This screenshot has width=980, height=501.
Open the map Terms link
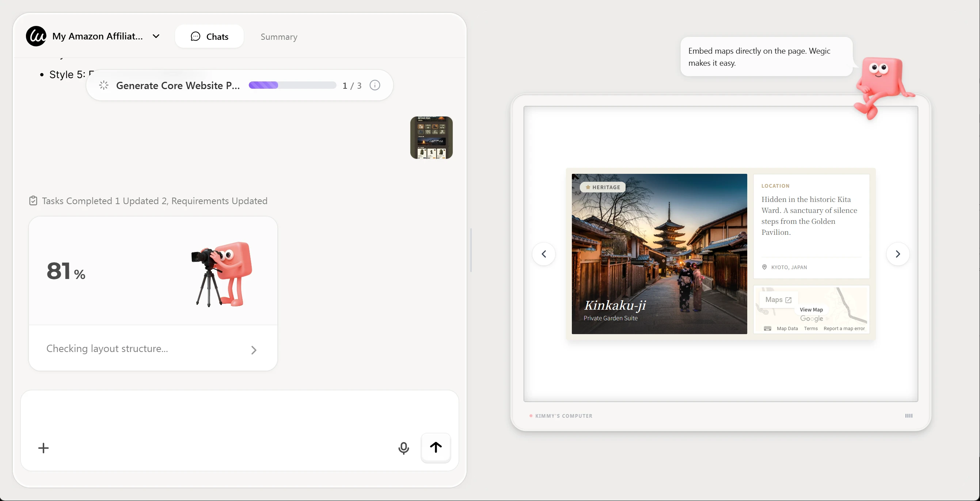tap(811, 328)
